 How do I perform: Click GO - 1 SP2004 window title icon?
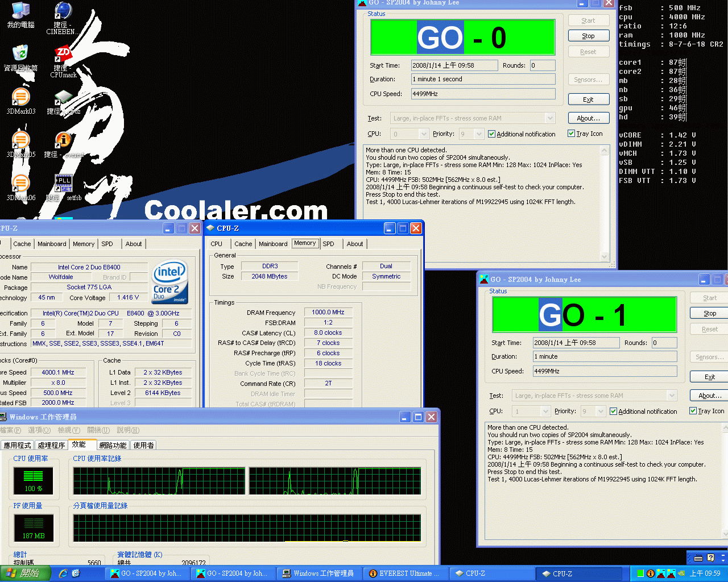tap(484, 279)
